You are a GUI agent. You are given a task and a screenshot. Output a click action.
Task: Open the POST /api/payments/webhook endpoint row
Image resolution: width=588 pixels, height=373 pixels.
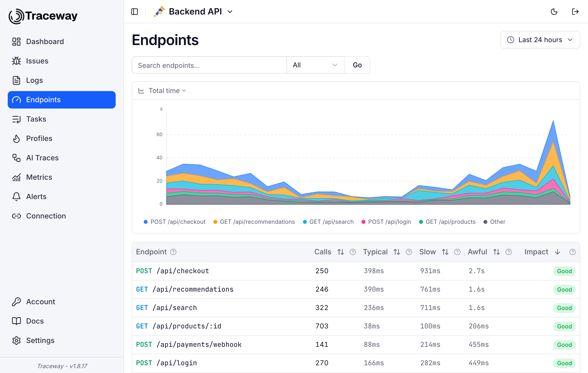356,345
